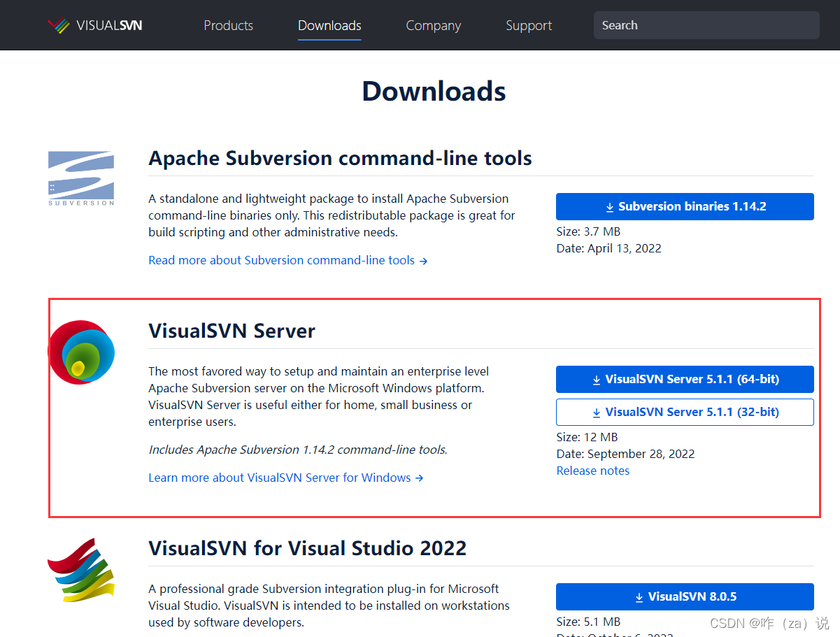Click the 'Size: 12 MB' text
This screenshot has width=840, height=637.
point(587,437)
